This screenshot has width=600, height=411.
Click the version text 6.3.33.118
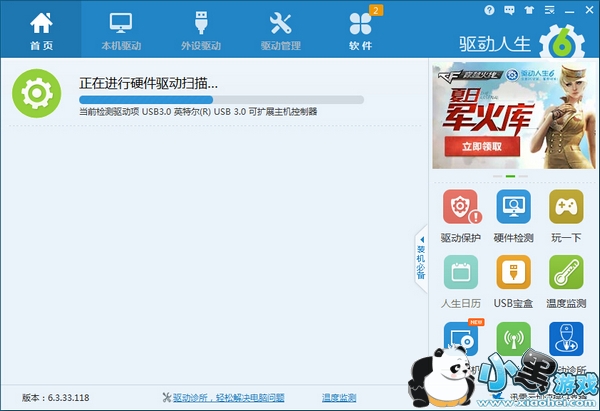point(68,398)
